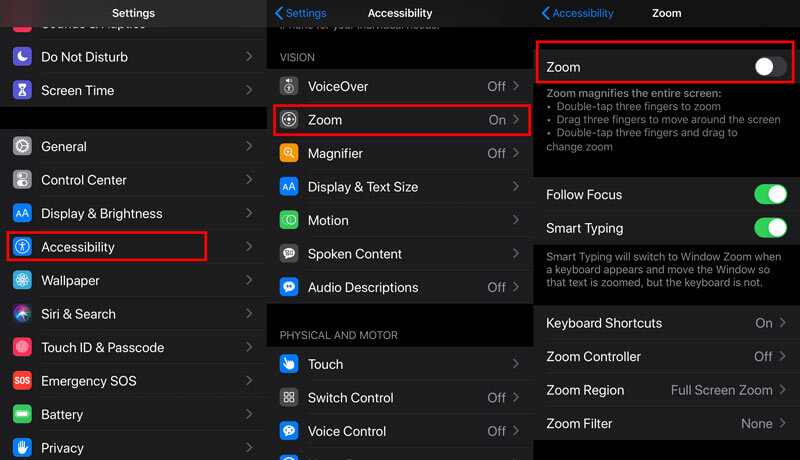Open the Zoom Filter None chevron
Viewport: 800px width, 460px height.
(783, 423)
